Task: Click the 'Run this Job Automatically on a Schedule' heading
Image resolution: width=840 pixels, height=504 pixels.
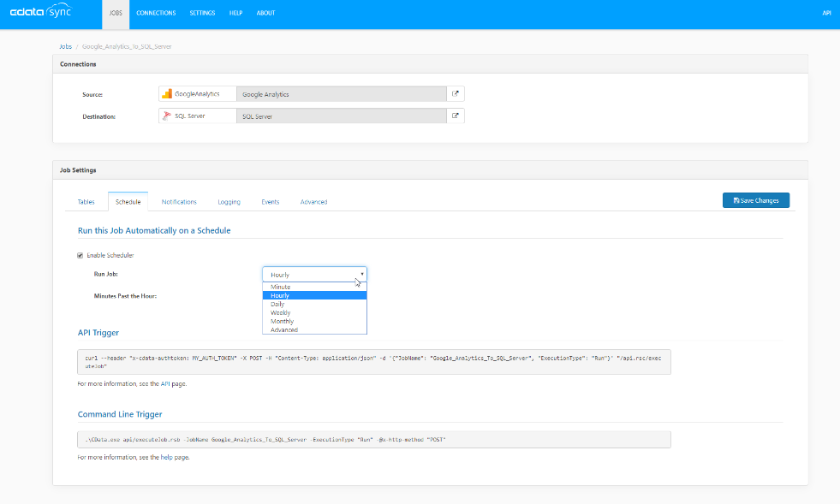Action: (x=154, y=230)
